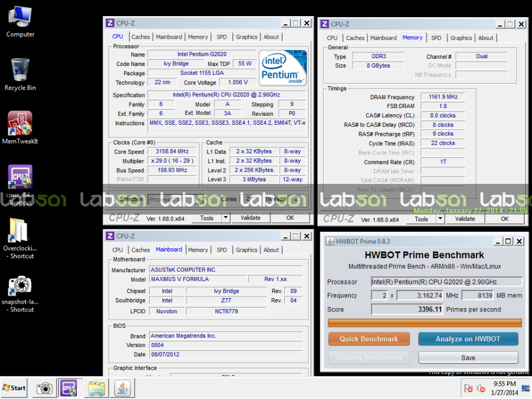Open Memory tab in bottom-left Mainboard window
This screenshot has width=532, height=399.
pyautogui.click(x=198, y=250)
